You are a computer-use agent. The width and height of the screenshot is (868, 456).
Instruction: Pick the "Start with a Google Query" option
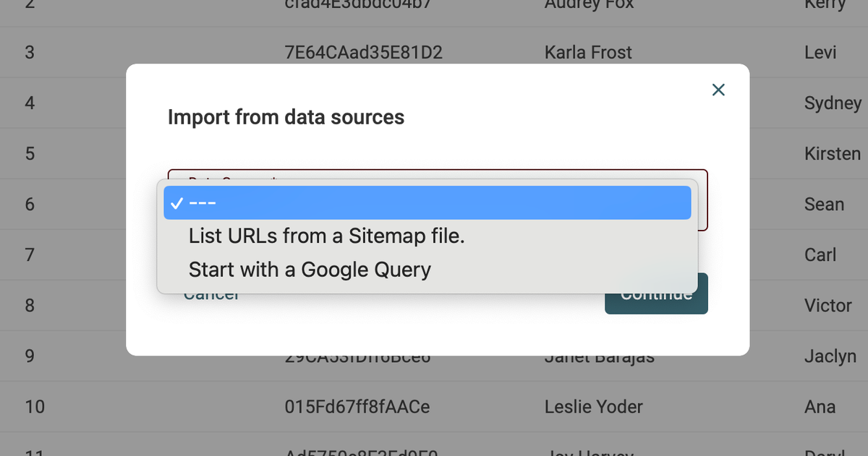click(310, 270)
